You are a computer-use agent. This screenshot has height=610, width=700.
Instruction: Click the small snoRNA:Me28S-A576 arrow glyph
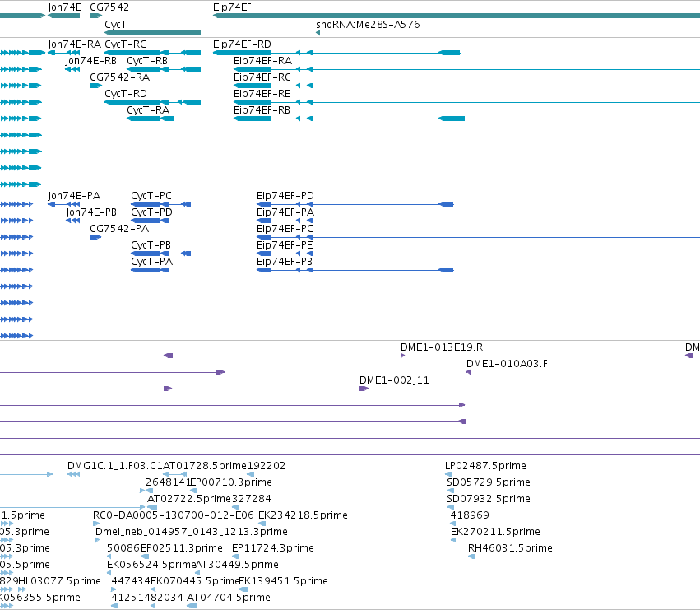(x=318, y=33)
